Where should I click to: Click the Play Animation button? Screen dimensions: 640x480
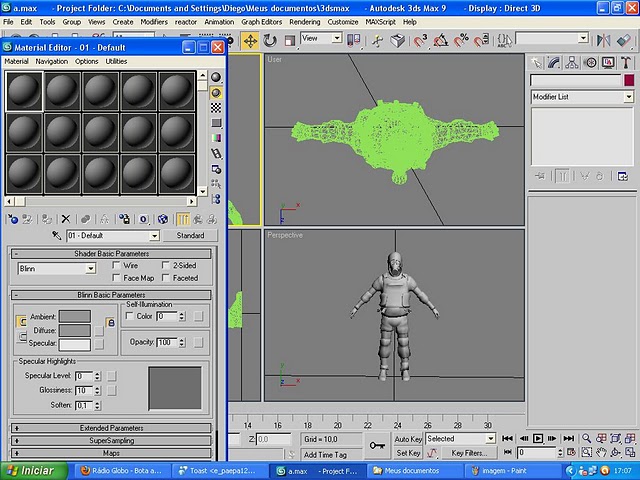[x=538, y=438]
